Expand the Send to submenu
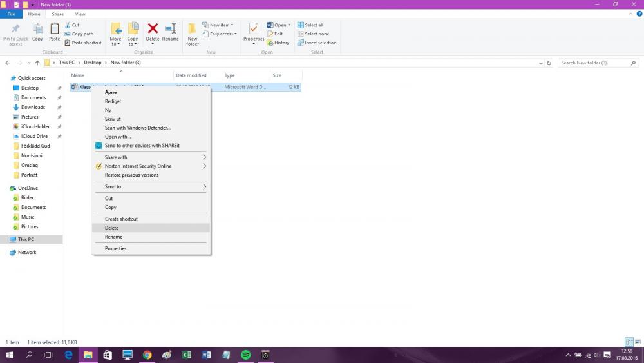 [151, 186]
